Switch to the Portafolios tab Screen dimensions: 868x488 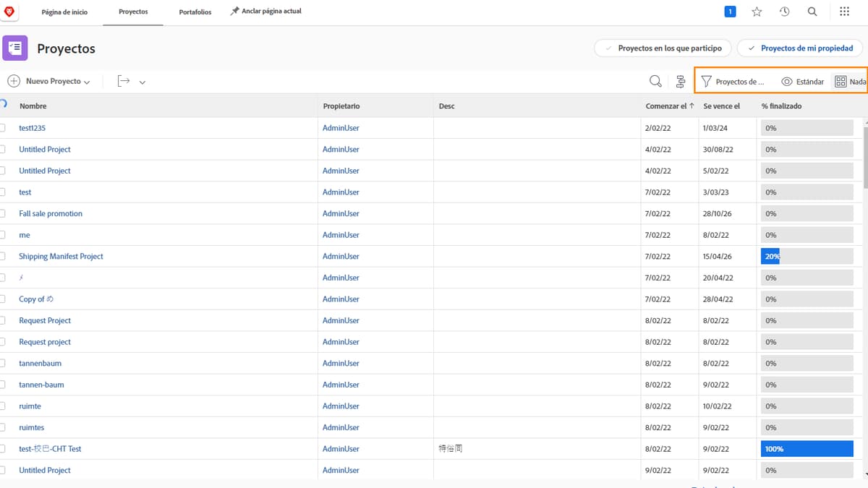tap(195, 12)
